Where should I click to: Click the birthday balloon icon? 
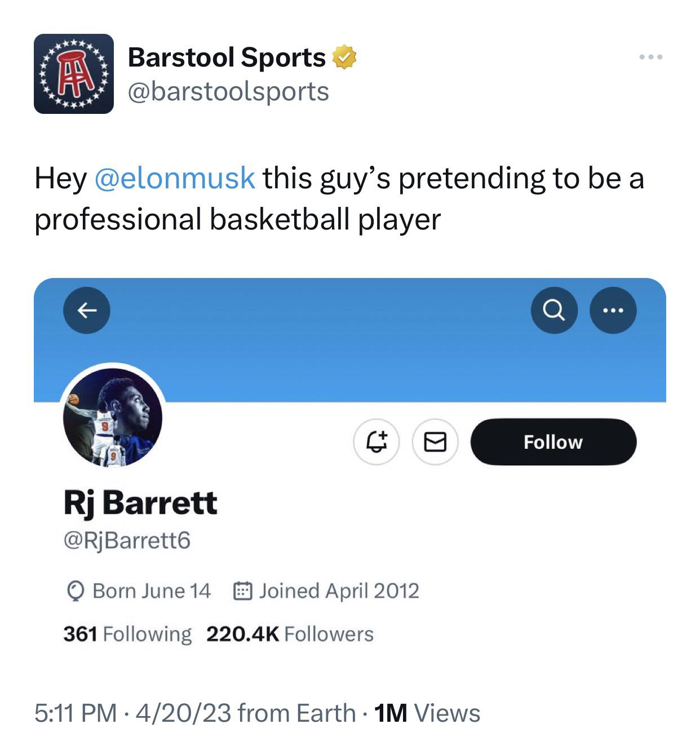pyautogui.click(x=75, y=591)
